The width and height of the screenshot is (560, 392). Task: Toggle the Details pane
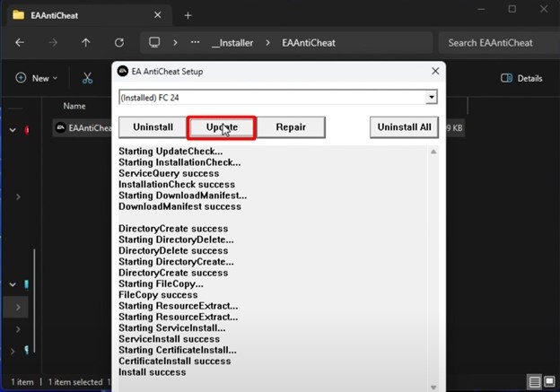point(521,78)
